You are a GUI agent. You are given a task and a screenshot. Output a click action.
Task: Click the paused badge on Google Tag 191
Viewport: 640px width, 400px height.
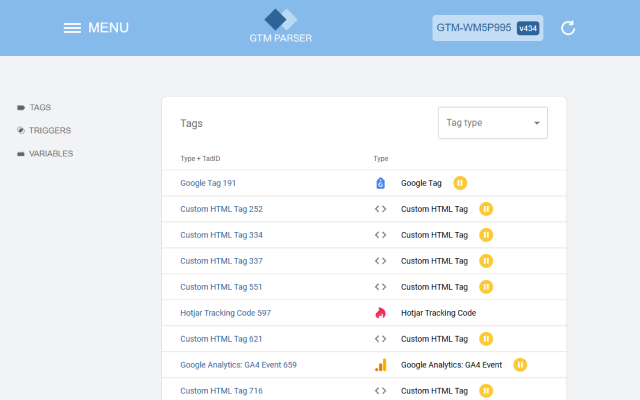(x=460, y=183)
